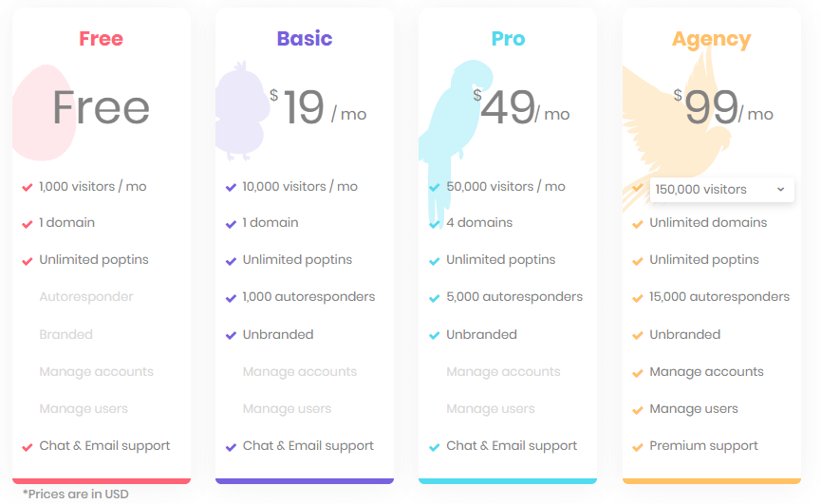Click red checkmark beside Chat & Email support
Image resolution: width=821 pixels, height=504 pixels.
pos(28,447)
